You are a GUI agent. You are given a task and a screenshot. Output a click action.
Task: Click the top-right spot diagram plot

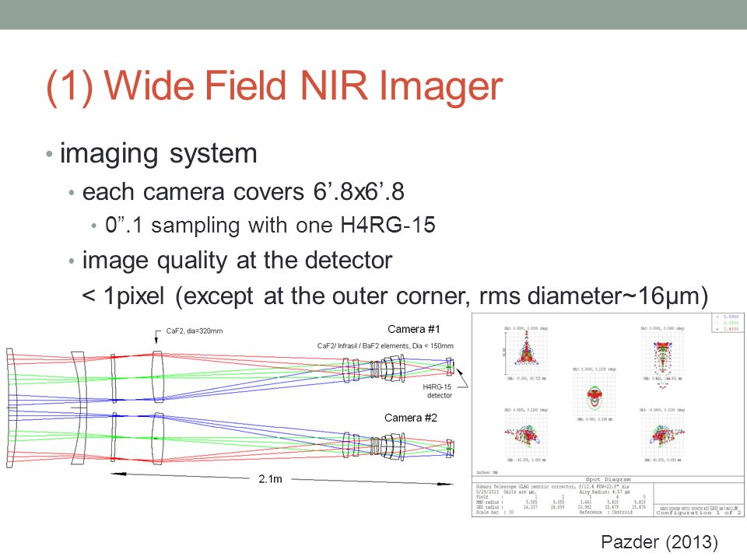coord(663,355)
